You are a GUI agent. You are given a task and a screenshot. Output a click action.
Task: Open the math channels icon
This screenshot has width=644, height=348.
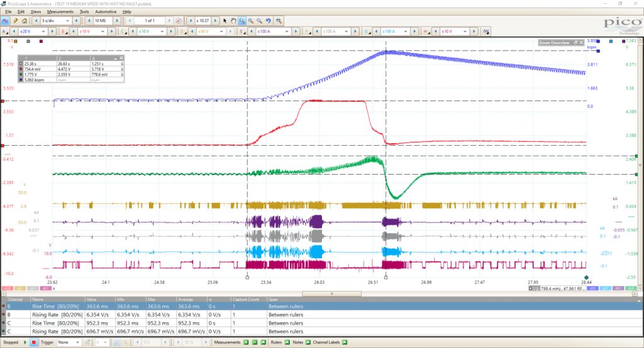[486, 31]
